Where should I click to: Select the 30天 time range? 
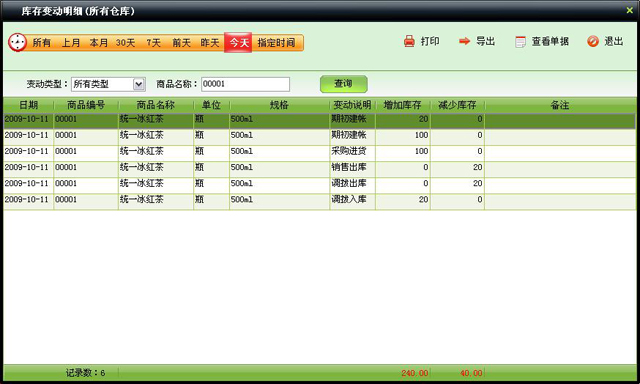[125, 42]
